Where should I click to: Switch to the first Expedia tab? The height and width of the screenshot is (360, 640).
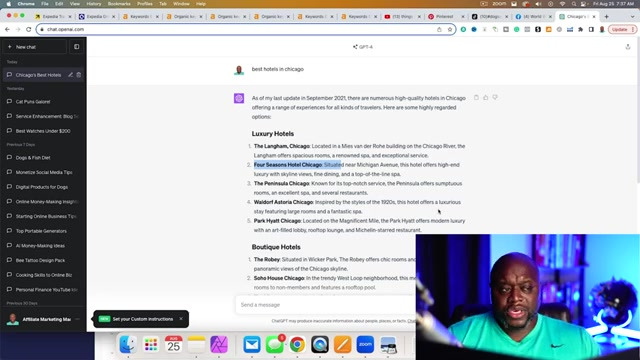coord(53,17)
